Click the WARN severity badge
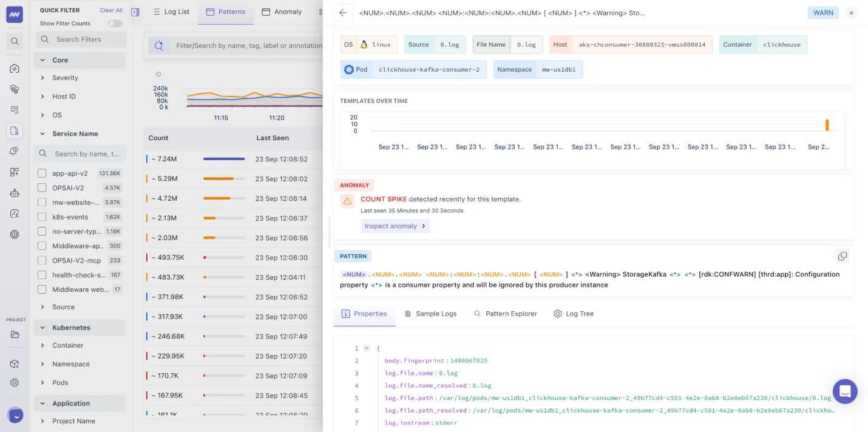The height and width of the screenshot is (432, 868). pos(823,13)
